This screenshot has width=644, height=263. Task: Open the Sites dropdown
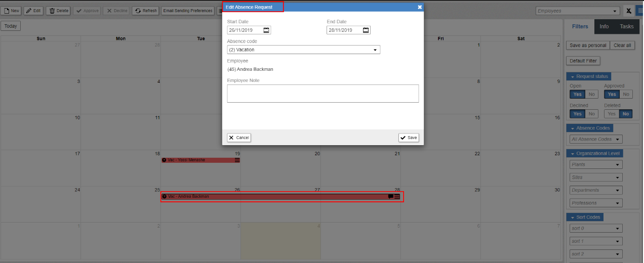(596, 178)
